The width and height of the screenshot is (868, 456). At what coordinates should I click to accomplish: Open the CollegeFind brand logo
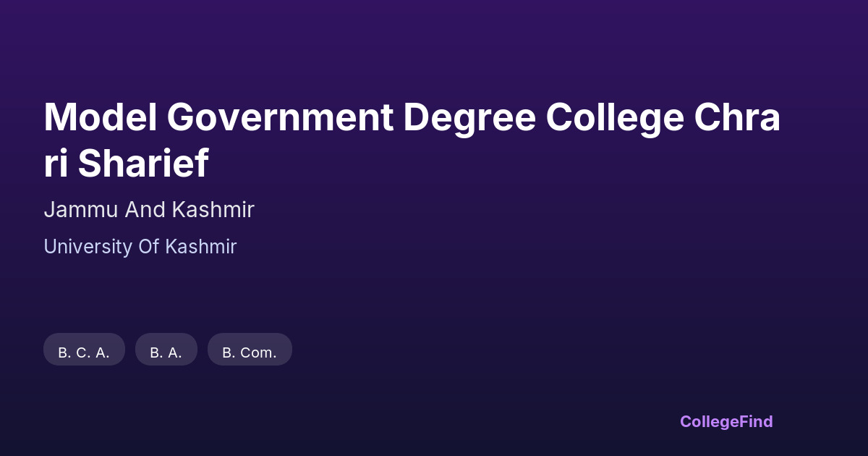click(x=726, y=421)
